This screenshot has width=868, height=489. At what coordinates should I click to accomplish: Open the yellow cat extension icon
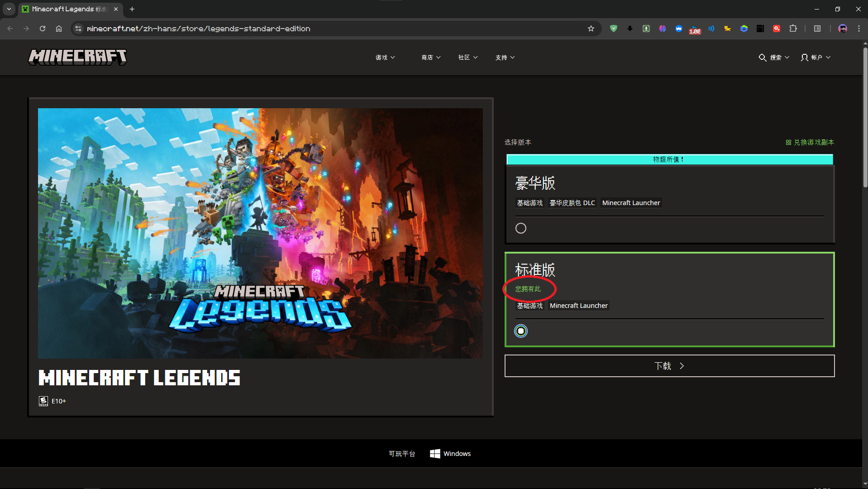(x=728, y=29)
